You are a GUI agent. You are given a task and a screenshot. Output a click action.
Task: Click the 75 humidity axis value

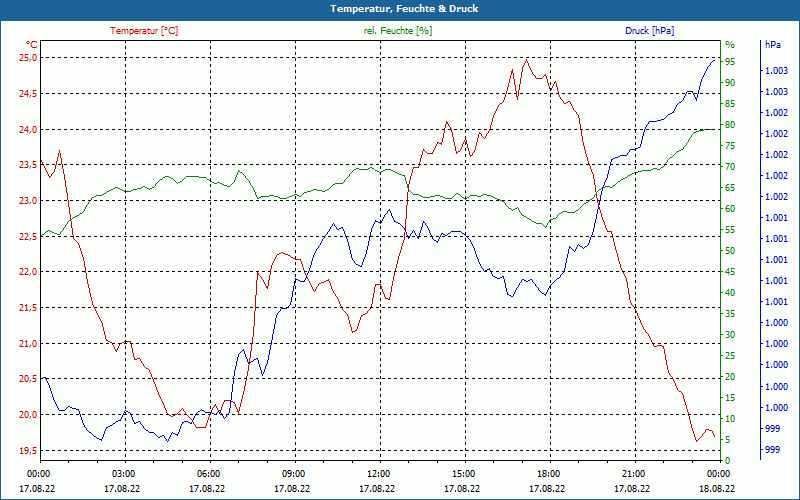pos(730,146)
